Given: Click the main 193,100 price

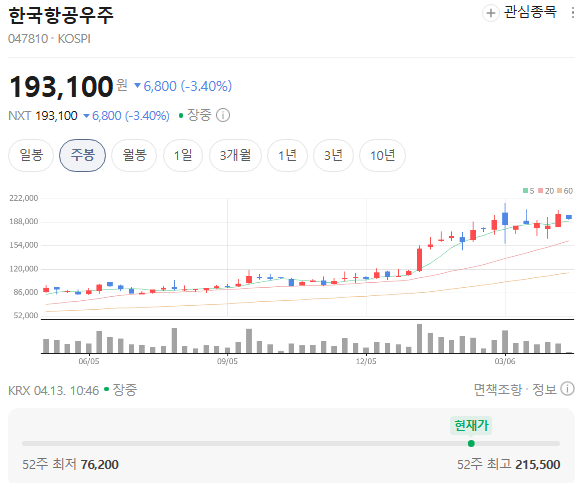Looking at the screenshot, I should point(61,87).
